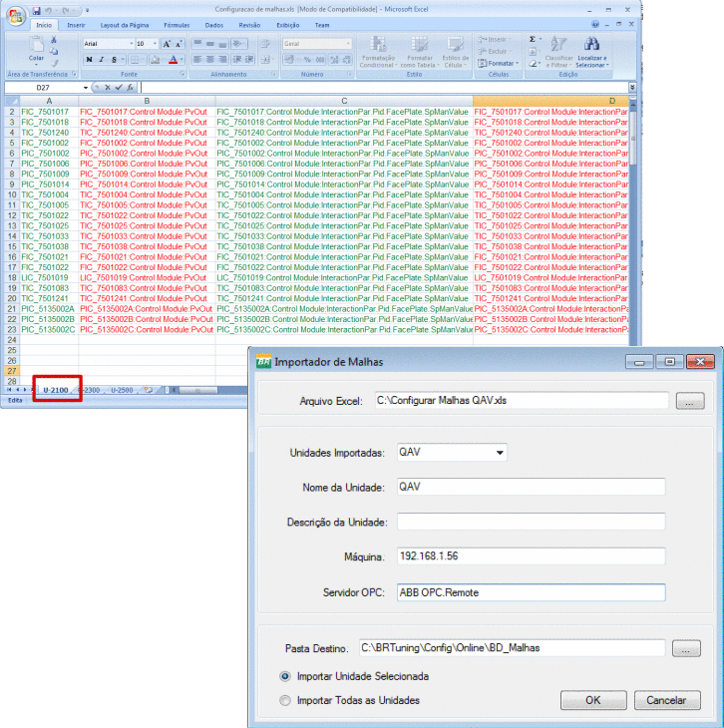
Task: Click the Máquina IP address field
Action: (530, 556)
